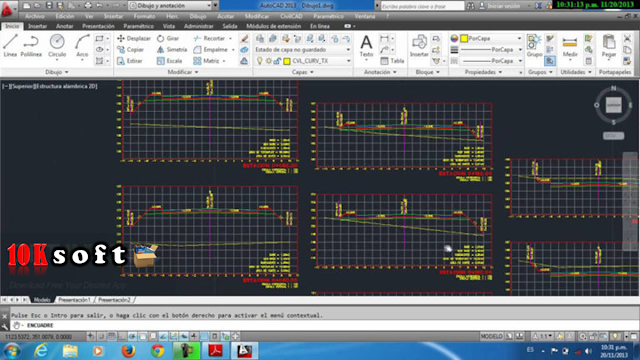Click the yellow color swatch in Propiedades

pyautogui.click(x=464, y=38)
